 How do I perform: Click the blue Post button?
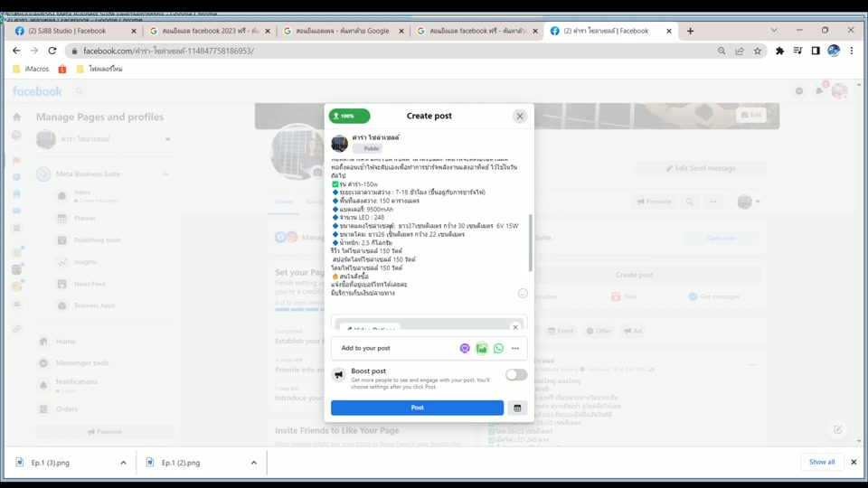point(417,408)
